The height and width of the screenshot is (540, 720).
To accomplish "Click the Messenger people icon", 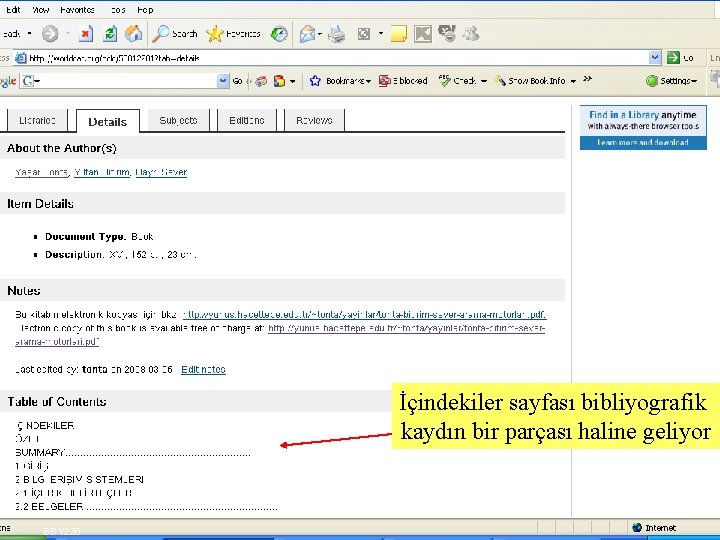I will 471,34.
